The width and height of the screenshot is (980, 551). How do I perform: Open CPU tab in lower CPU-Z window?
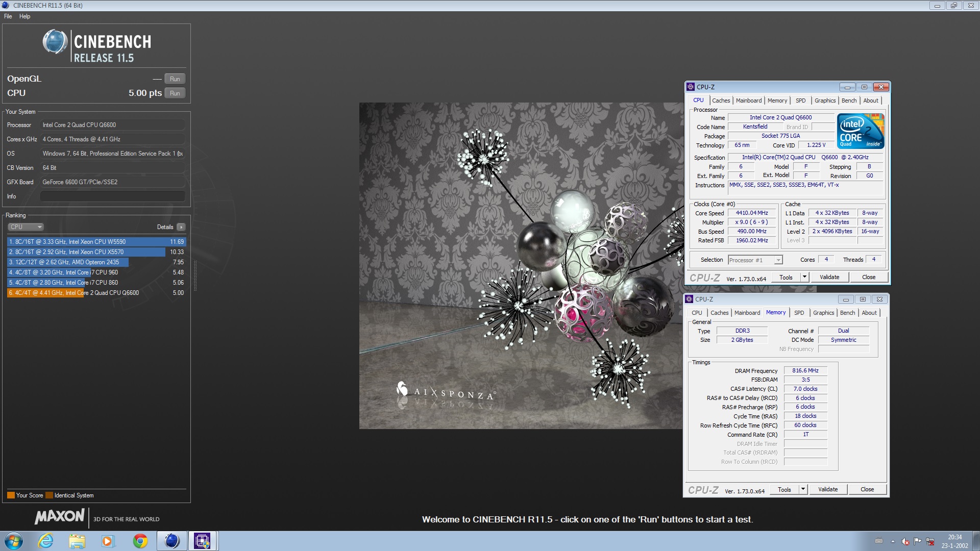click(x=697, y=313)
